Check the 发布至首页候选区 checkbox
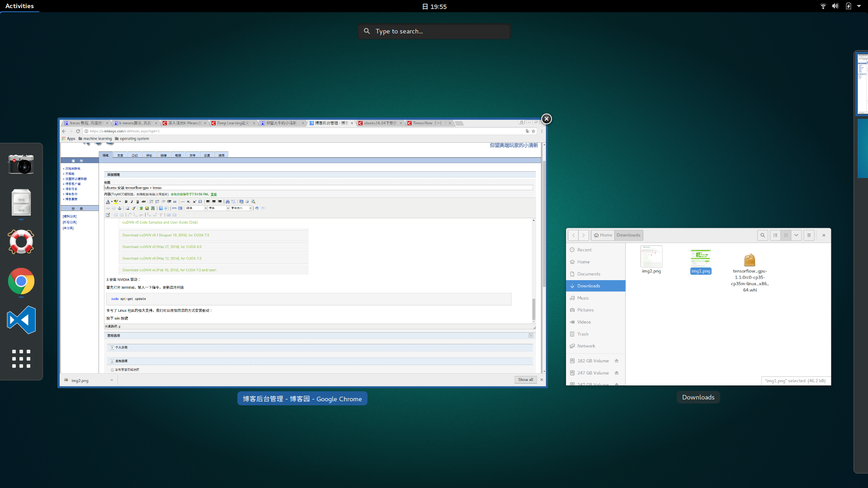The height and width of the screenshot is (488, 868). (x=112, y=370)
